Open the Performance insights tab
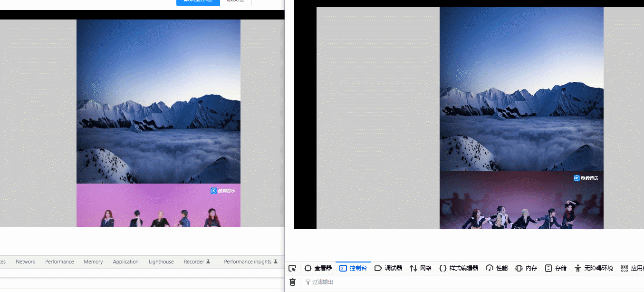The height and width of the screenshot is (292, 644). pyautogui.click(x=250, y=262)
